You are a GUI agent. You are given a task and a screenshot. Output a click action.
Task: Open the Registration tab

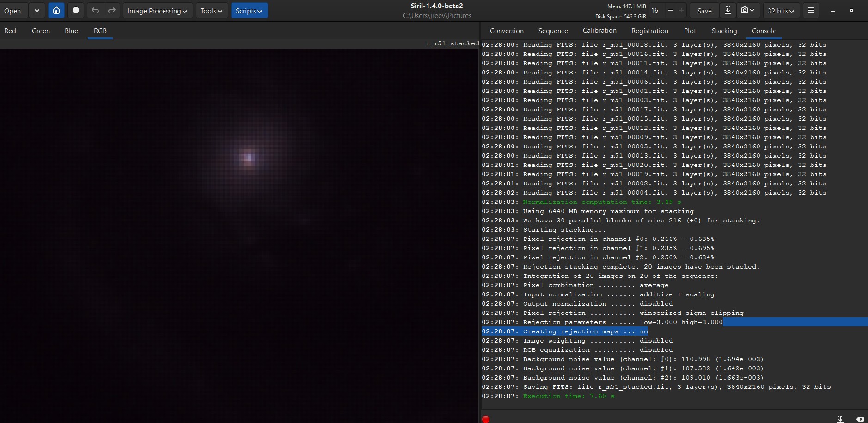pyautogui.click(x=649, y=31)
